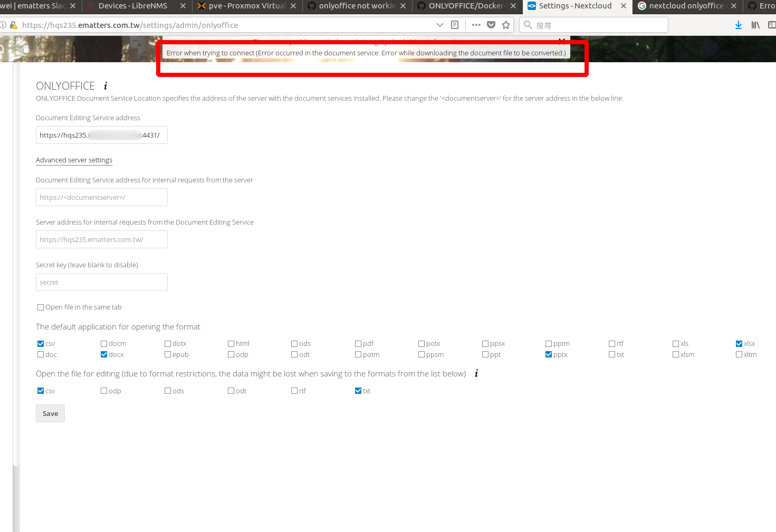
Task: Check potx format checkbox
Action: (421, 344)
